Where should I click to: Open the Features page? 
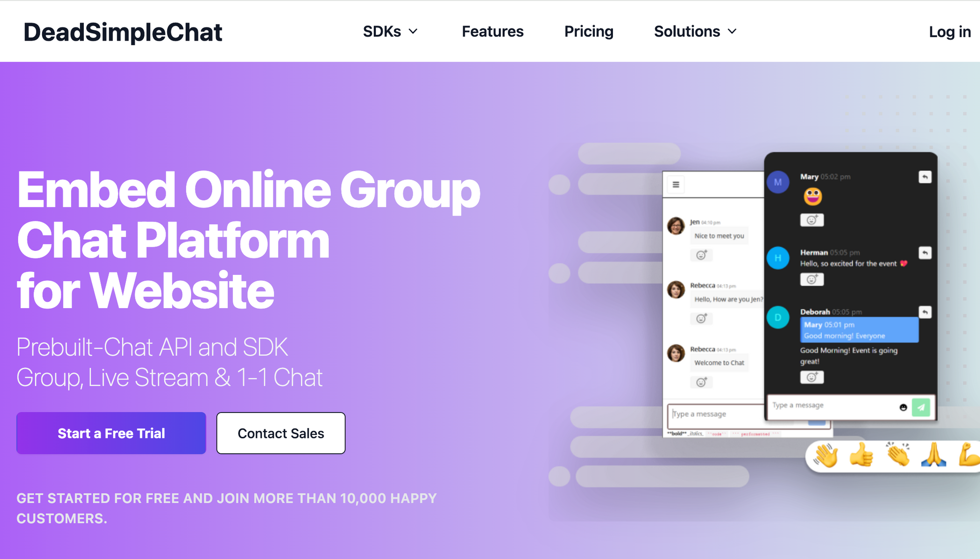(x=492, y=31)
